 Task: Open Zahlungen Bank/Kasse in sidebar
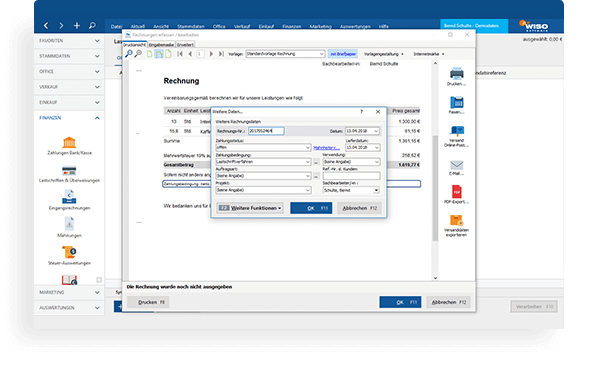(69, 142)
